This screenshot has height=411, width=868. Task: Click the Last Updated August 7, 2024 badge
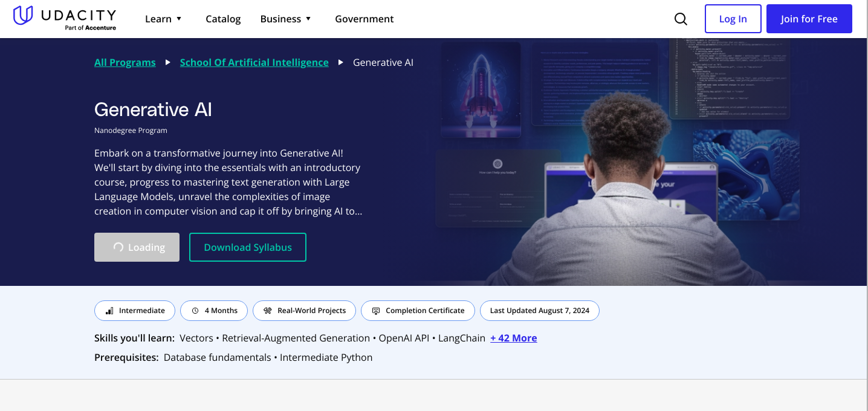point(539,311)
